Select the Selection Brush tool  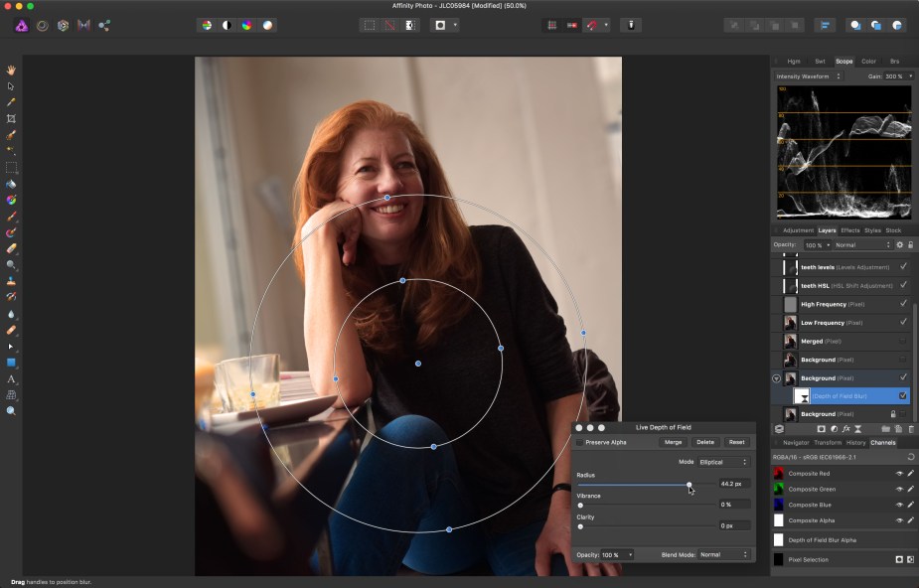click(x=11, y=135)
